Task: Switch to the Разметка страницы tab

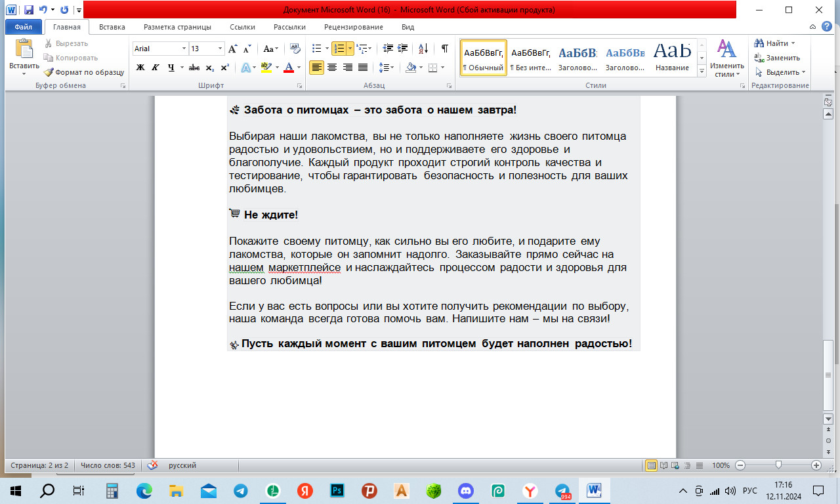Action: [x=177, y=27]
